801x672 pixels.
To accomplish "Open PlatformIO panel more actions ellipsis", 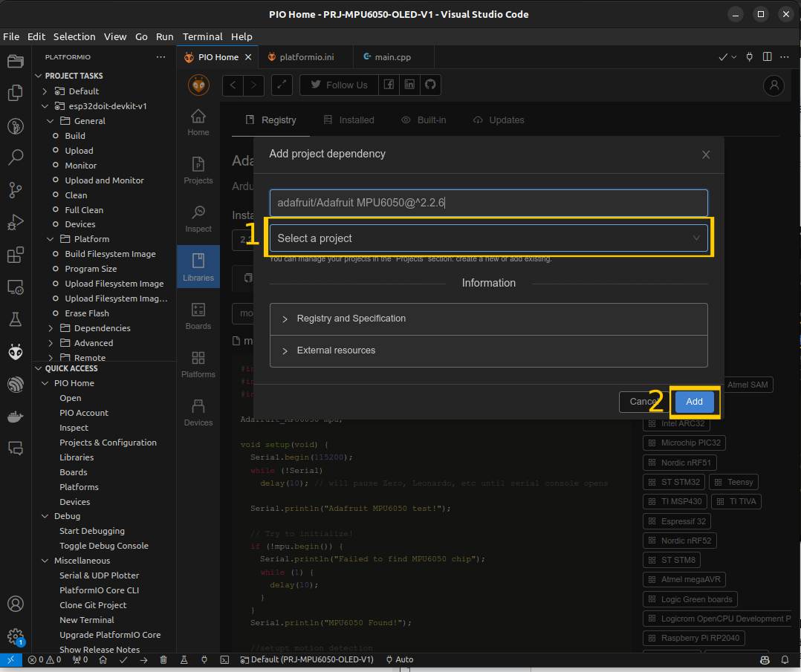I will click(x=161, y=57).
